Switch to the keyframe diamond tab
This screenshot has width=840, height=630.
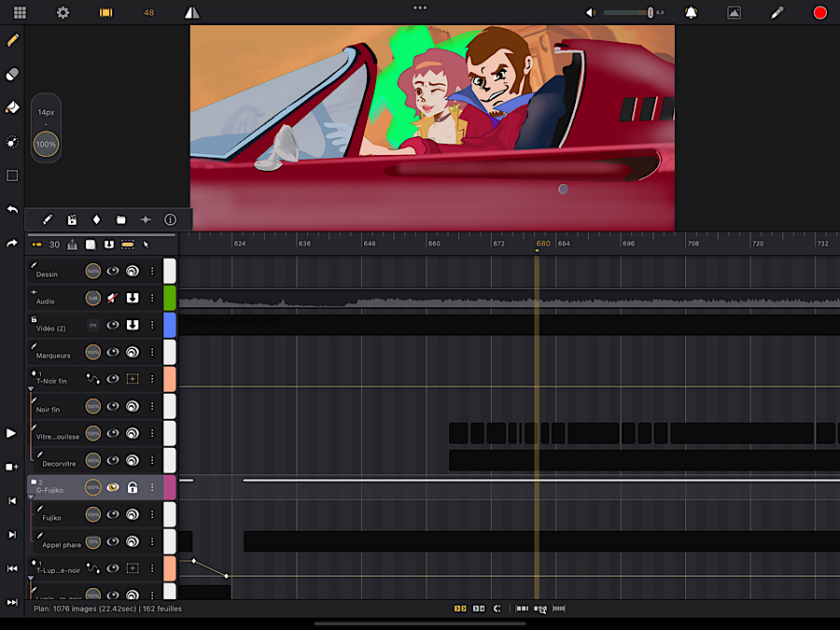coord(96,219)
